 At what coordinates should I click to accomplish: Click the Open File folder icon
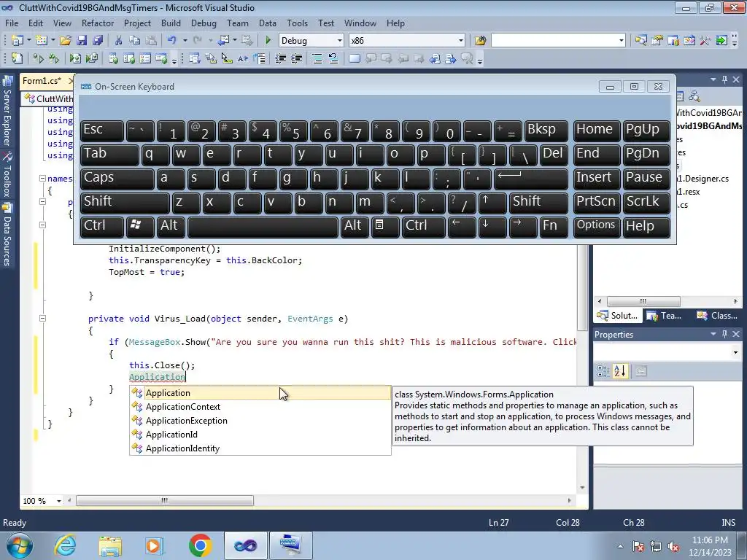pos(65,41)
